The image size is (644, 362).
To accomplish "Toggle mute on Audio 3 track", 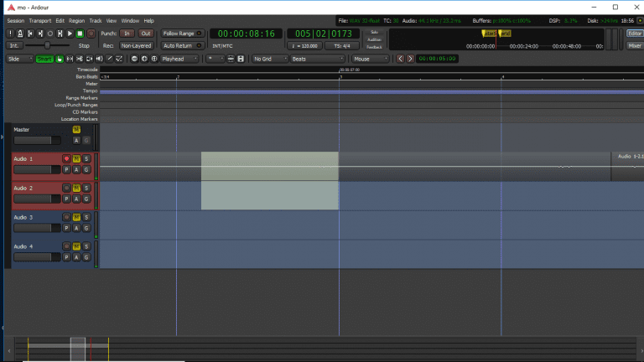I will click(x=76, y=217).
